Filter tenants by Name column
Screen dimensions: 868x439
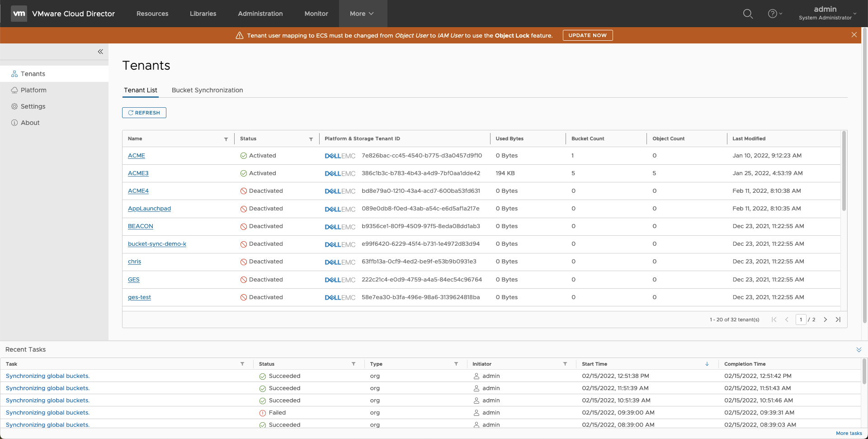[226, 139]
